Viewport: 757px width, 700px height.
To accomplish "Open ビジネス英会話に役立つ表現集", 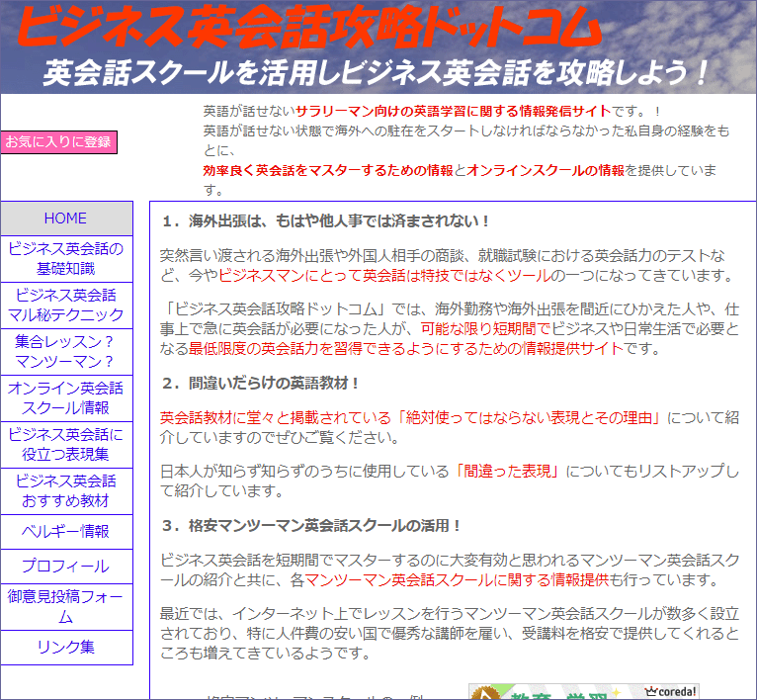I will (x=66, y=445).
